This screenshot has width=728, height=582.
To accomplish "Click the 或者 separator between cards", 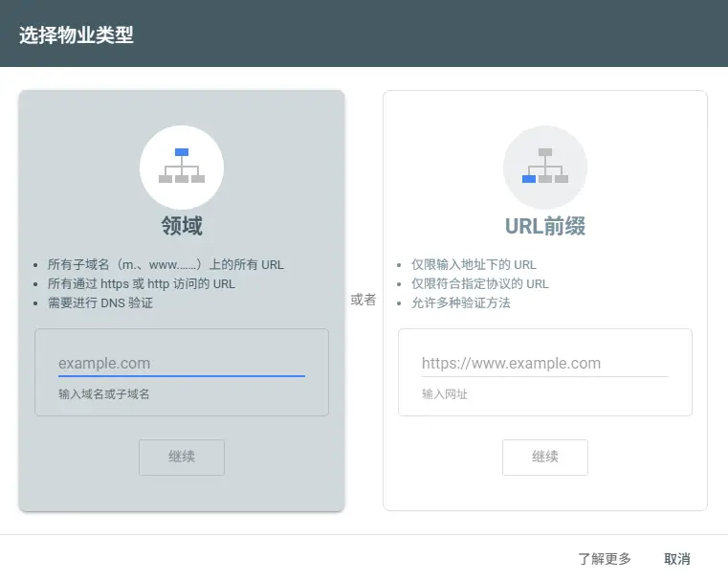I will point(364,300).
